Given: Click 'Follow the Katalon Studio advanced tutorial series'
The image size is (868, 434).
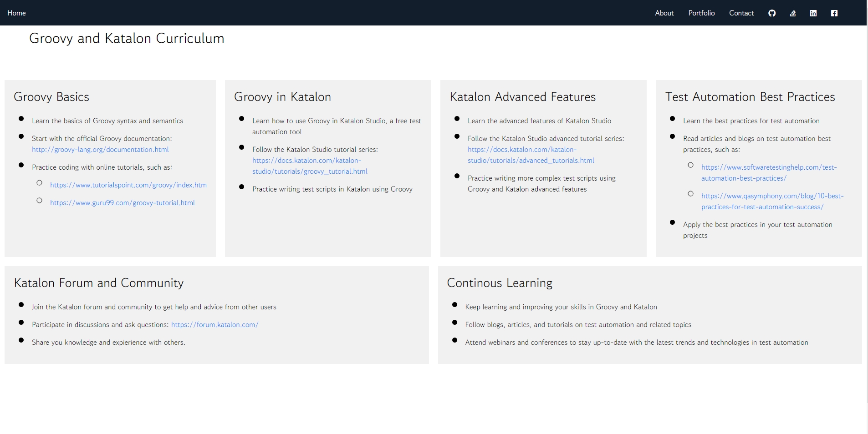Looking at the screenshot, I should [546, 138].
